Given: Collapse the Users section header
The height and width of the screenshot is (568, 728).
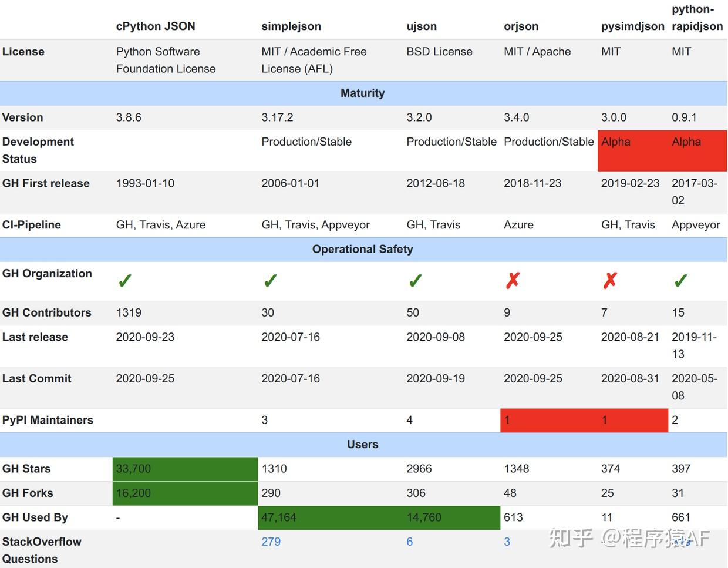Looking at the screenshot, I should point(362,445).
